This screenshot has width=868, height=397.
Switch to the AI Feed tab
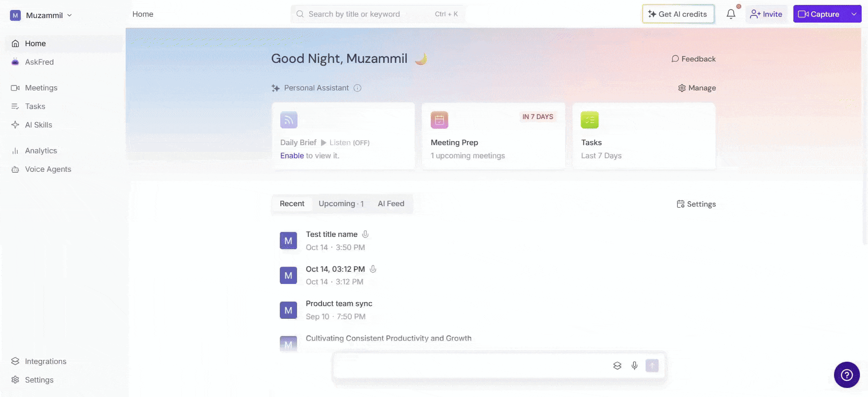[x=391, y=203]
